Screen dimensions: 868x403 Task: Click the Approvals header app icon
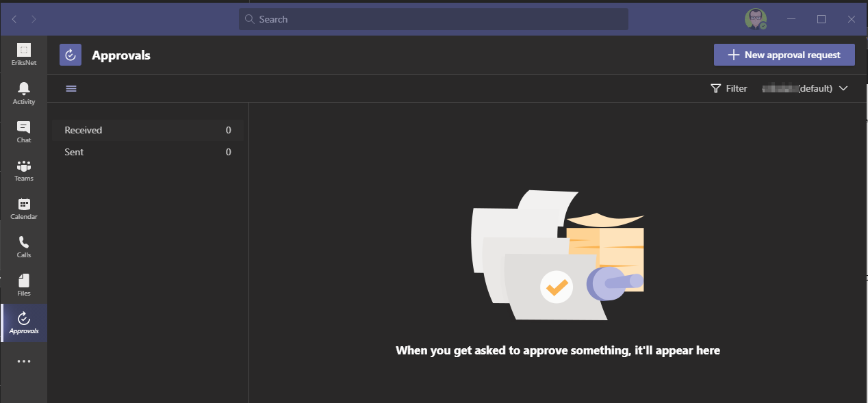pyautogui.click(x=71, y=55)
